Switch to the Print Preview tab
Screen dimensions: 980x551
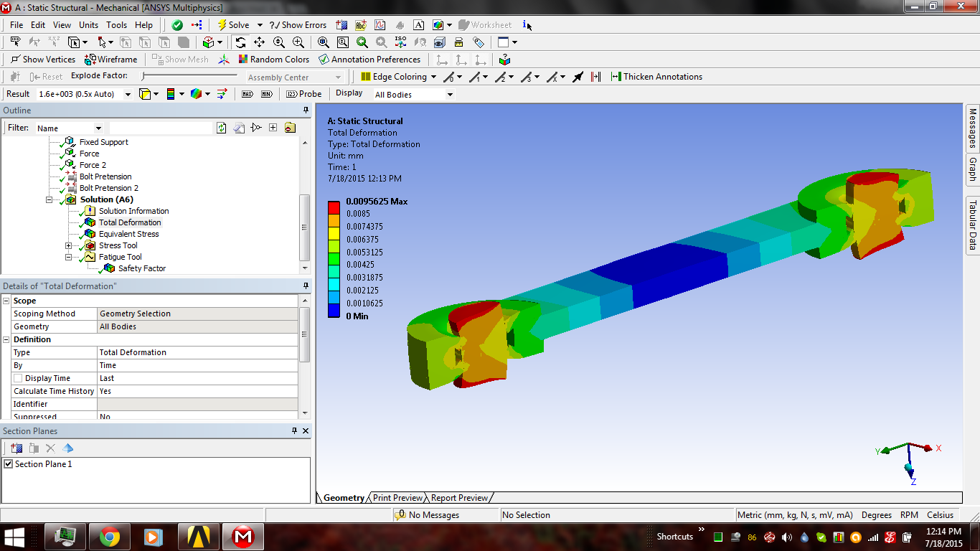[397, 498]
